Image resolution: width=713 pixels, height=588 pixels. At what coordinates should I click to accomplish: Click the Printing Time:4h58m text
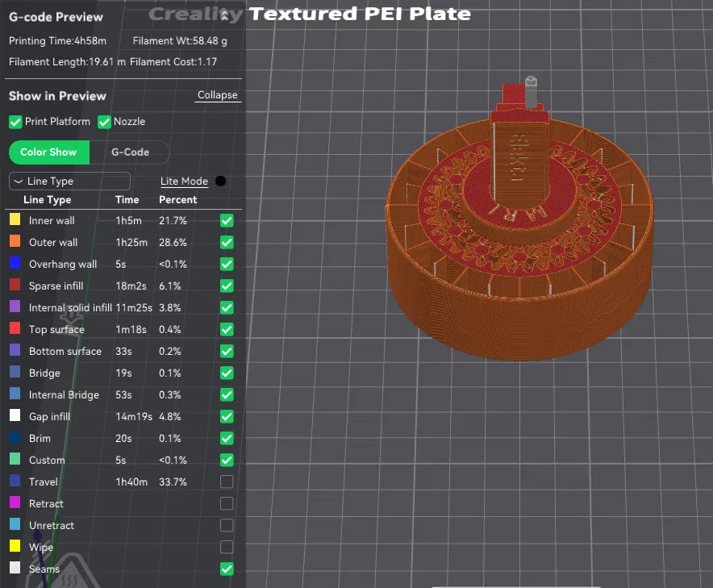58,41
